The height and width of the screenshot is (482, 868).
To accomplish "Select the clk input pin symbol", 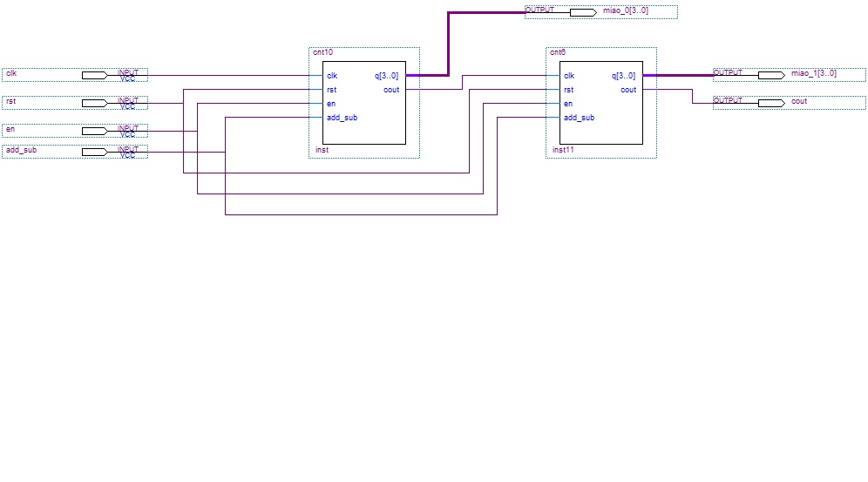I will pyautogui.click(x=75, y=75).
